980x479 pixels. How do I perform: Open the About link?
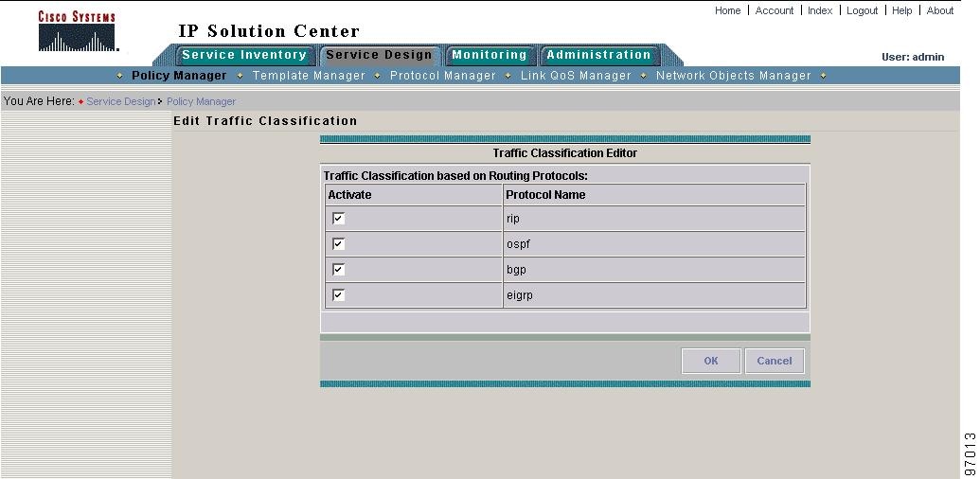coord(940,10)
